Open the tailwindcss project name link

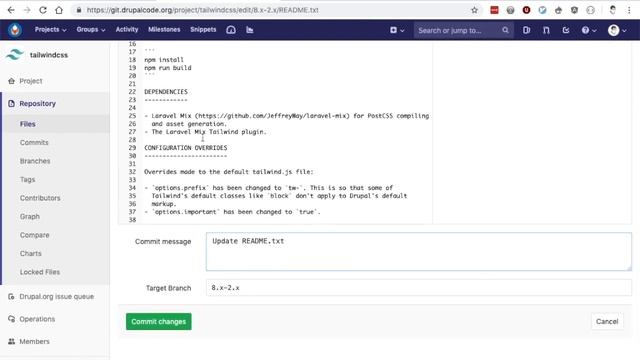49,55
